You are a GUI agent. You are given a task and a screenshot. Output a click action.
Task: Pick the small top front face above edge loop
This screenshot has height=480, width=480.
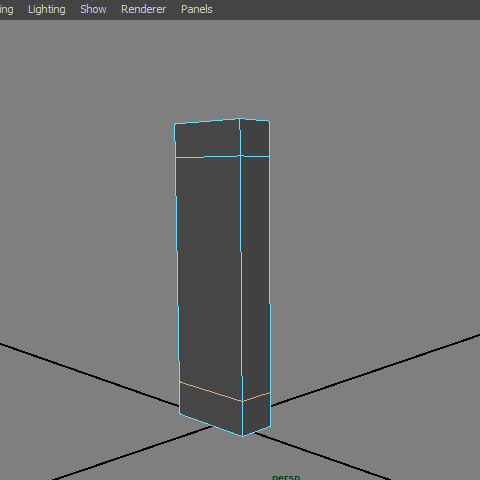[207, 139]
